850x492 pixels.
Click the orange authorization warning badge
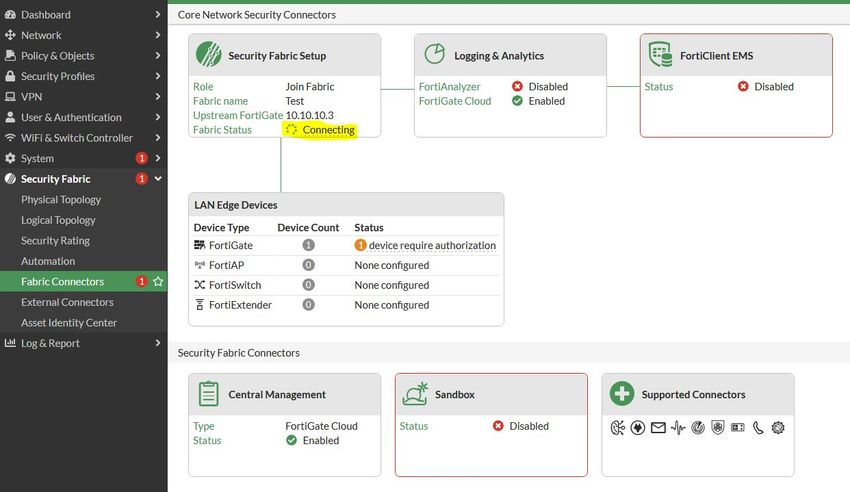(x=360, y=245)
